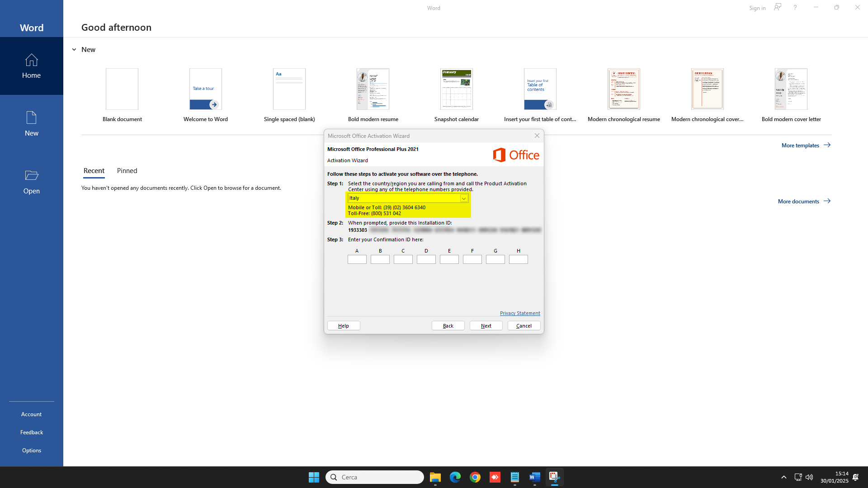Open the notifications bell icon
This screenshot has height=488, width=868.
(x=856, y=477)
